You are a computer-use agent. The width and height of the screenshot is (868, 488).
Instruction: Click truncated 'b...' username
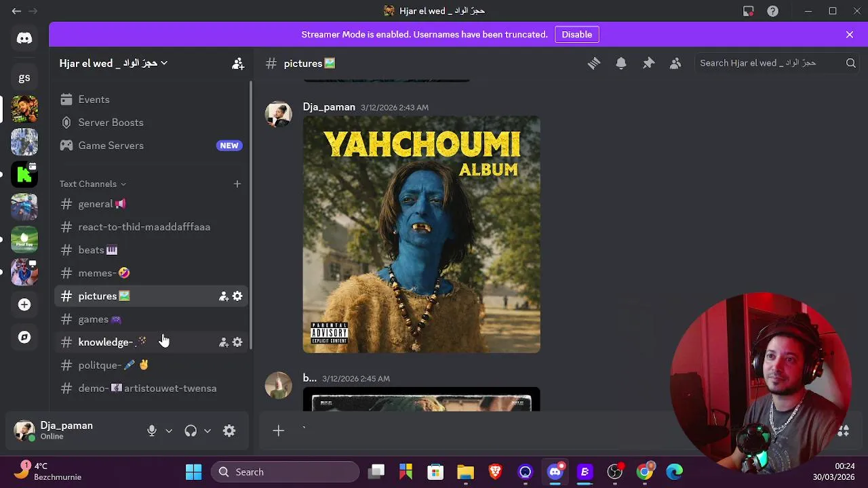pyautogui.click(x=309, y=378)
